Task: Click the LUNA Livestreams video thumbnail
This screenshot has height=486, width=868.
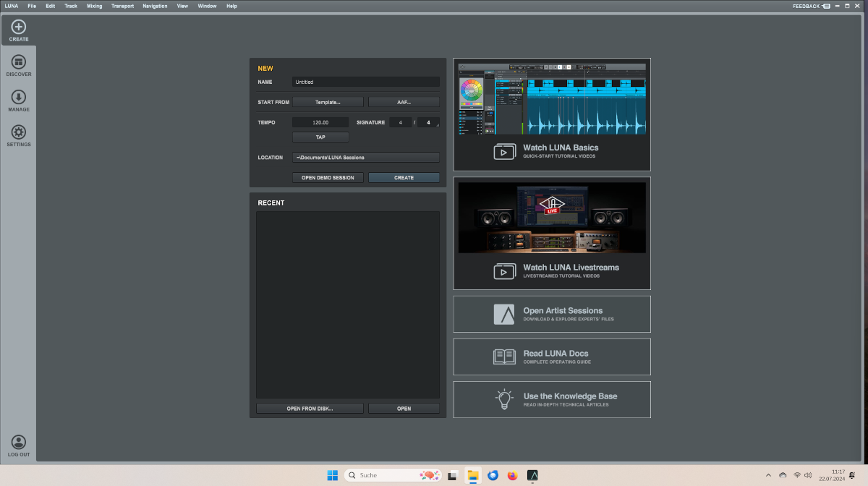Action: pyautogui.click(x=552, y=217)
